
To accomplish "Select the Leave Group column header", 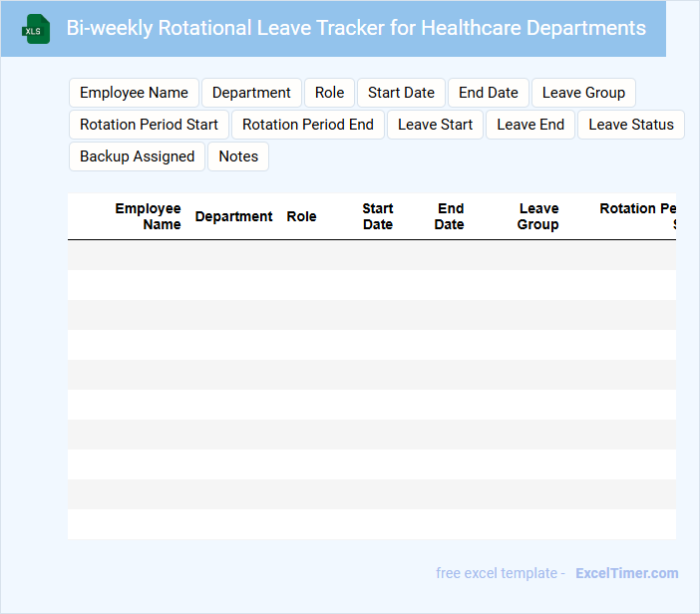I will point(537,216).
